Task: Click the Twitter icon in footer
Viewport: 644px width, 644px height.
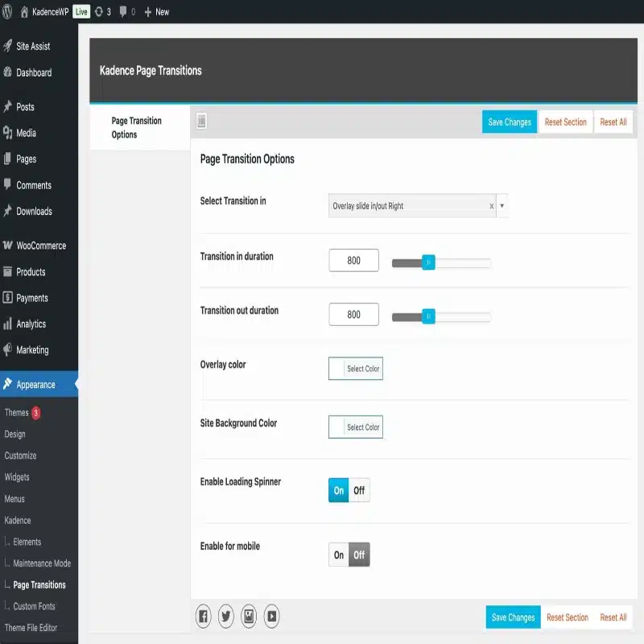Action: coord(226,617)
